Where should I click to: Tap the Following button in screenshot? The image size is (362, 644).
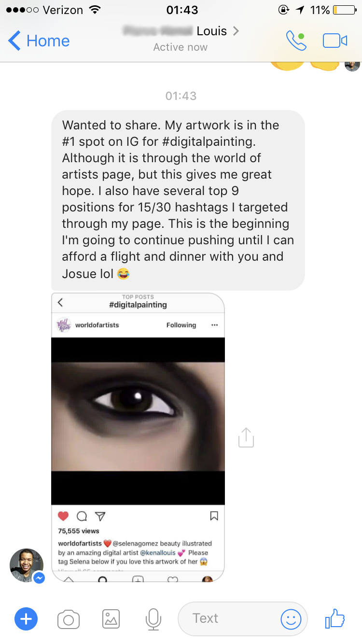coord(181,325)
